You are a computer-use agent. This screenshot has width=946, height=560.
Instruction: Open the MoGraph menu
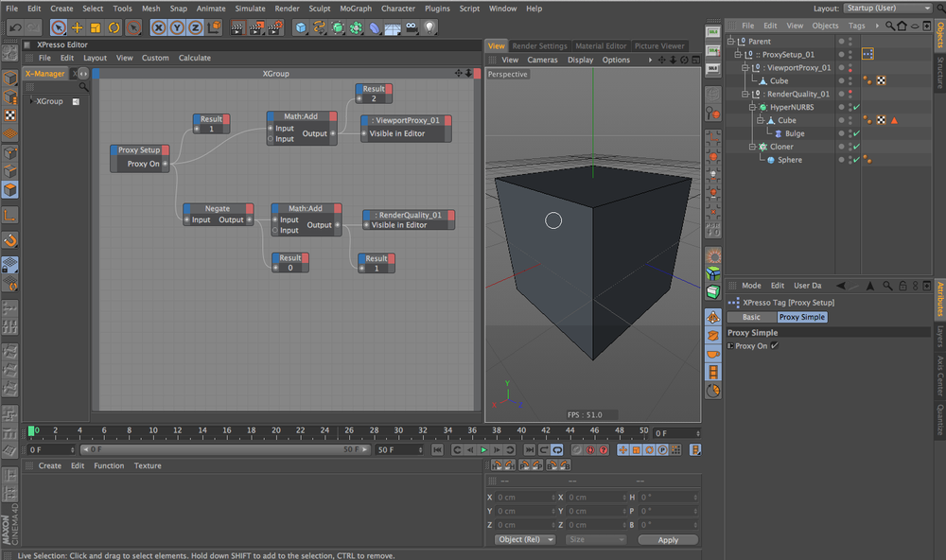(x=356, y=8)
